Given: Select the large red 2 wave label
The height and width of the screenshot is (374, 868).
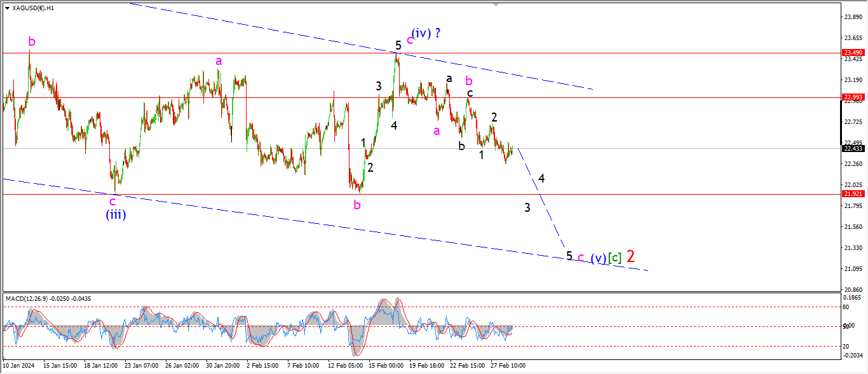Looking at the screenshot, I should tap(630, 256).
